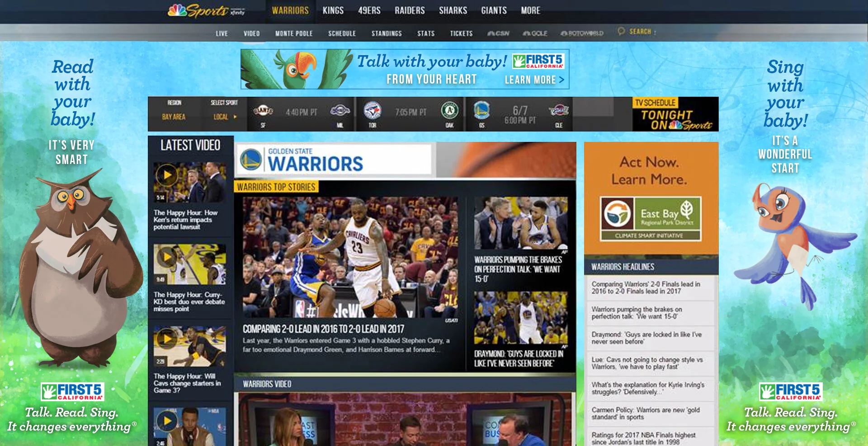Image resolution: width=868 pixels, height=446 pixels.
Task: Click the Learn More banner link
Action: coord(534,80)
